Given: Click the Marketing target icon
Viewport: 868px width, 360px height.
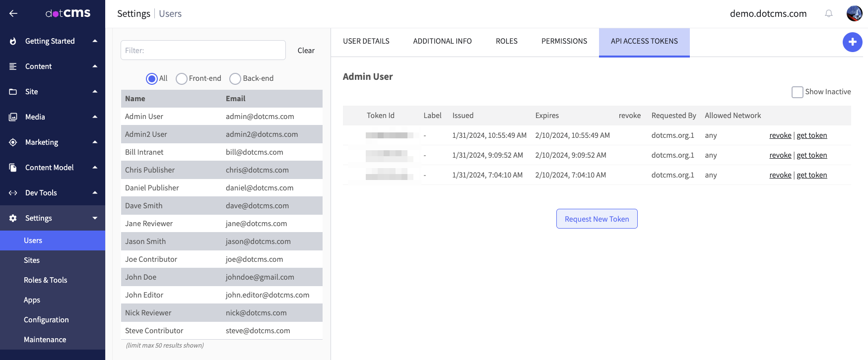Looking at the screenshot, I should (x=13, y=142).
